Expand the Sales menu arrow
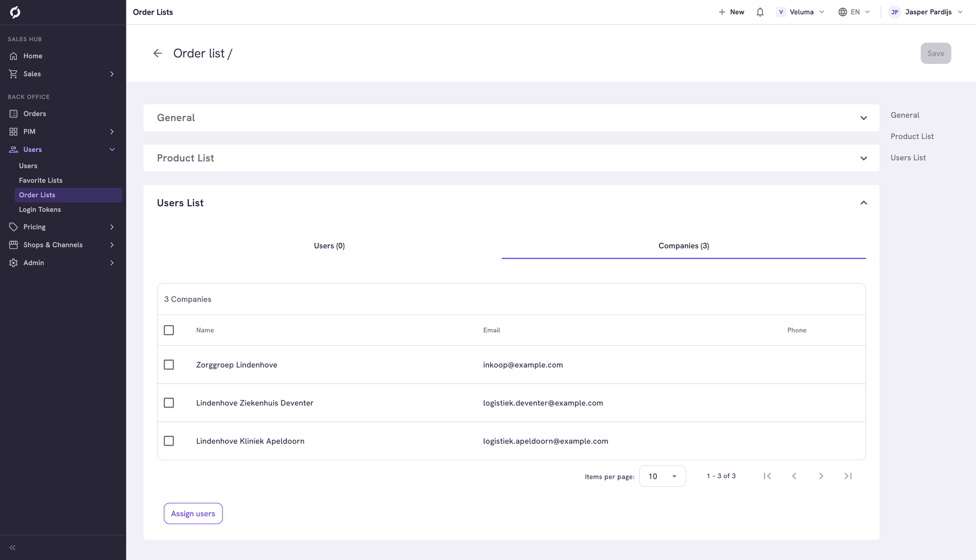 [x=112, y=74]
